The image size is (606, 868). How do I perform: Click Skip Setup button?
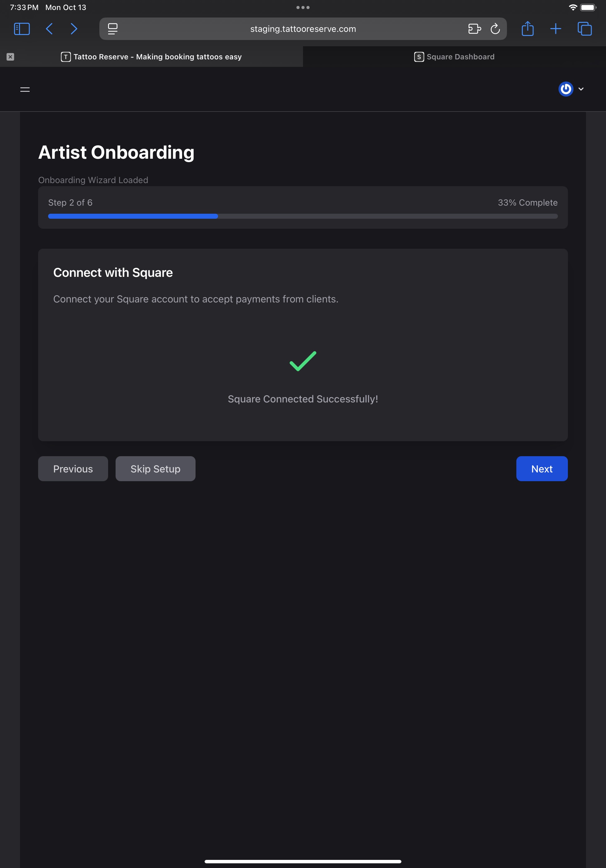[x=155, y=469]
